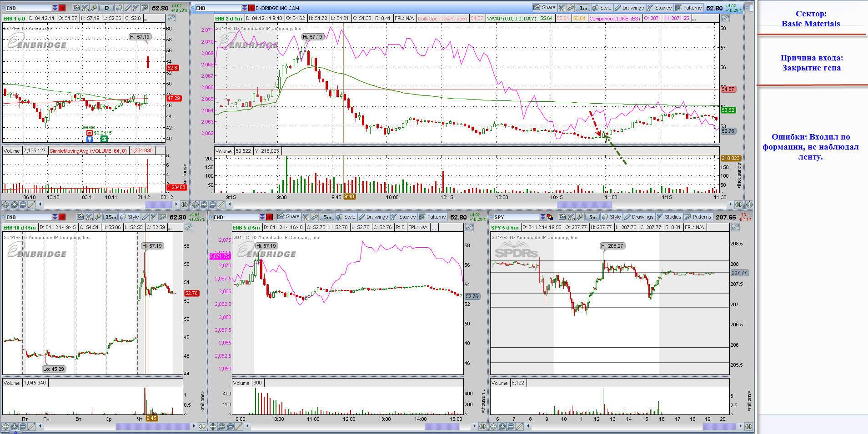Zoom out with magnifier below the 1m chart
This screenshot has height=434, width=868.
coord(212,205)
